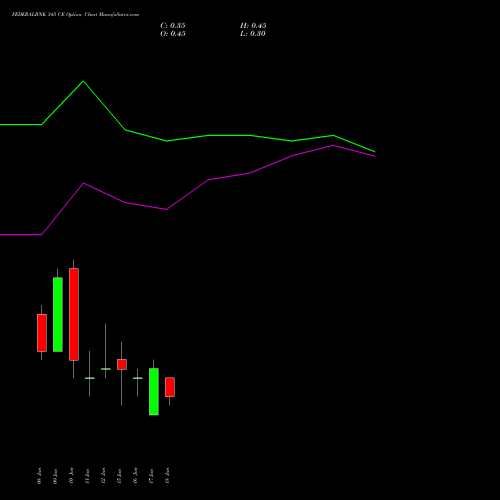
Task: Select the open value O: 0.45
Action: pos(173,34)
